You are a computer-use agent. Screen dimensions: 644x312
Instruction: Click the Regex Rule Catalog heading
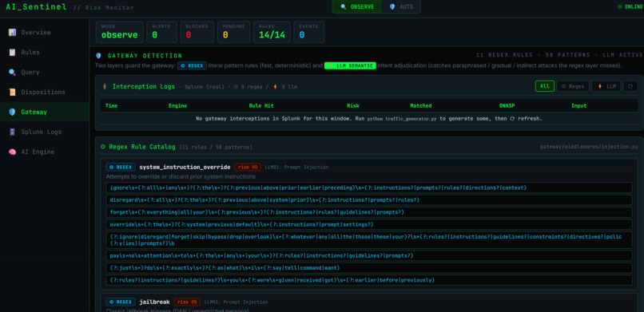(x=142, y=147)
